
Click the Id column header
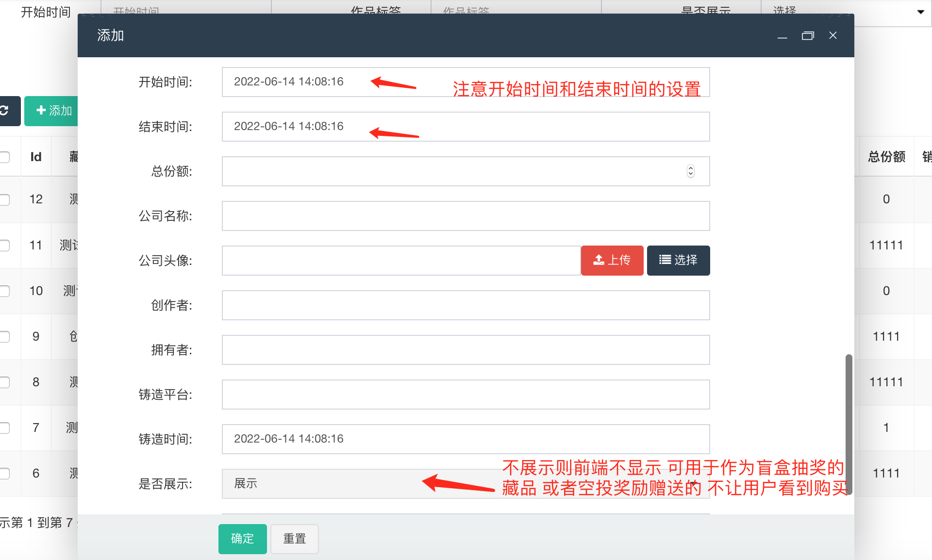click(36, 157)
